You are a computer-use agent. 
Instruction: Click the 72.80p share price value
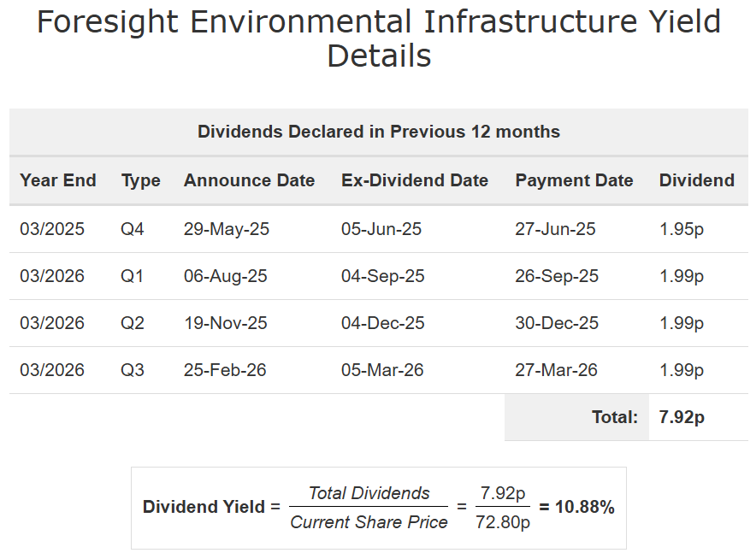[x=503, y=522]
